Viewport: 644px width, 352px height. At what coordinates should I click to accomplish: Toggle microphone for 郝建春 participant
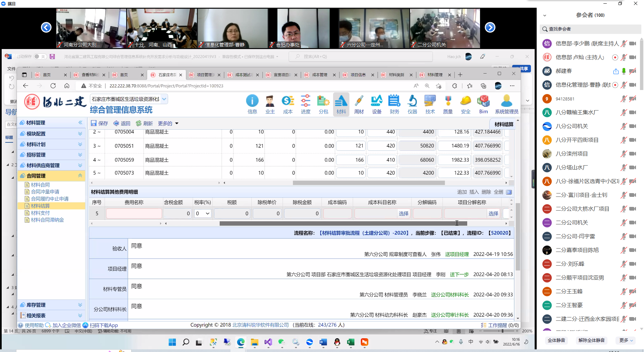click(624, 71)
